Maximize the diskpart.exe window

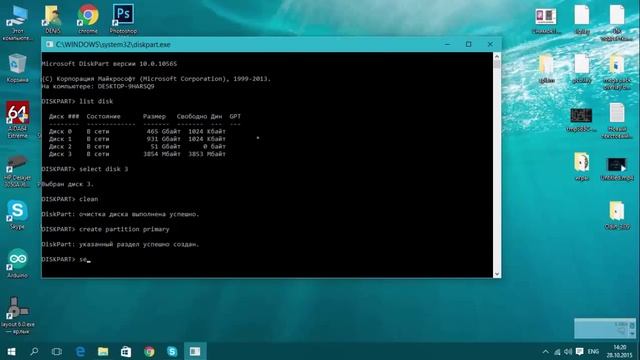(469, 44)
